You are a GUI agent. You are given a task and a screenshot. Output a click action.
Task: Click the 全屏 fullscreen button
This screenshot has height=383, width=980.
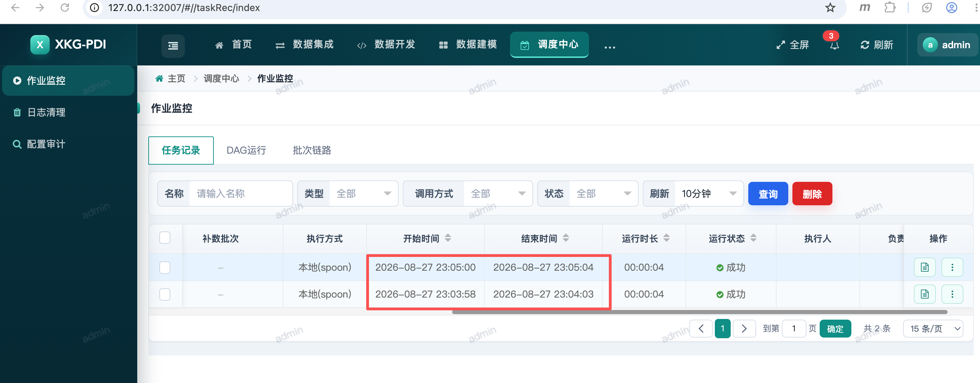793,45
